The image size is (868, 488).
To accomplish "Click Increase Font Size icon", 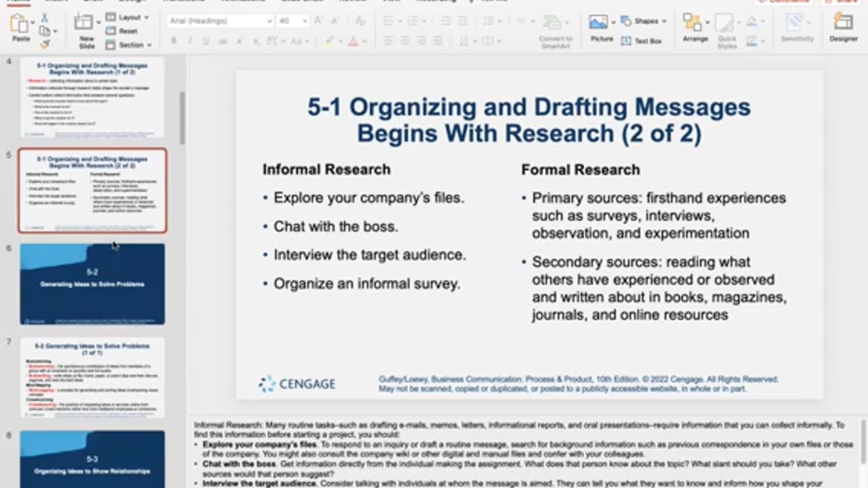I will (319, 21).
